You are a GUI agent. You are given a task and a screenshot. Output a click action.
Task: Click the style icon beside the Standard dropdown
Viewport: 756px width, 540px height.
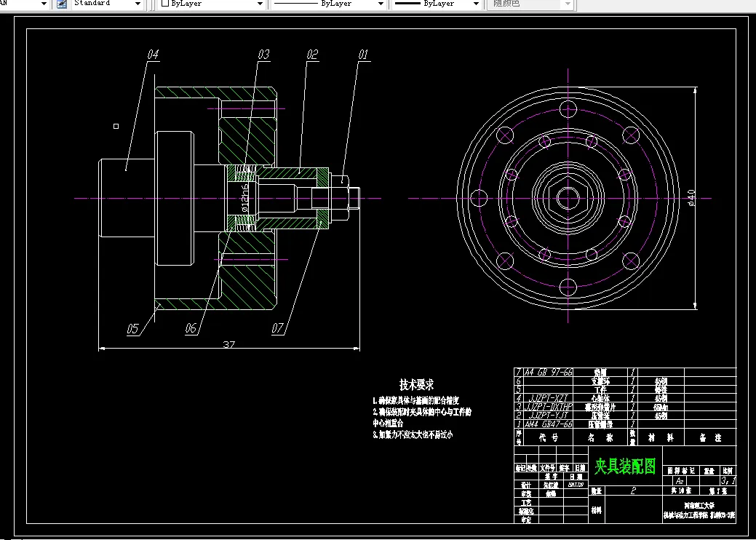click(x=62, y=4)
